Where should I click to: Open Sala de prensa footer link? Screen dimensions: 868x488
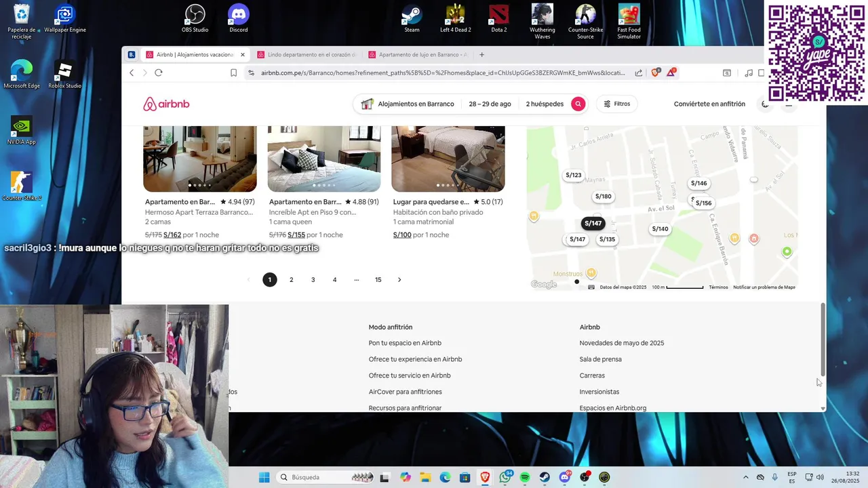[x=600, y=359]
